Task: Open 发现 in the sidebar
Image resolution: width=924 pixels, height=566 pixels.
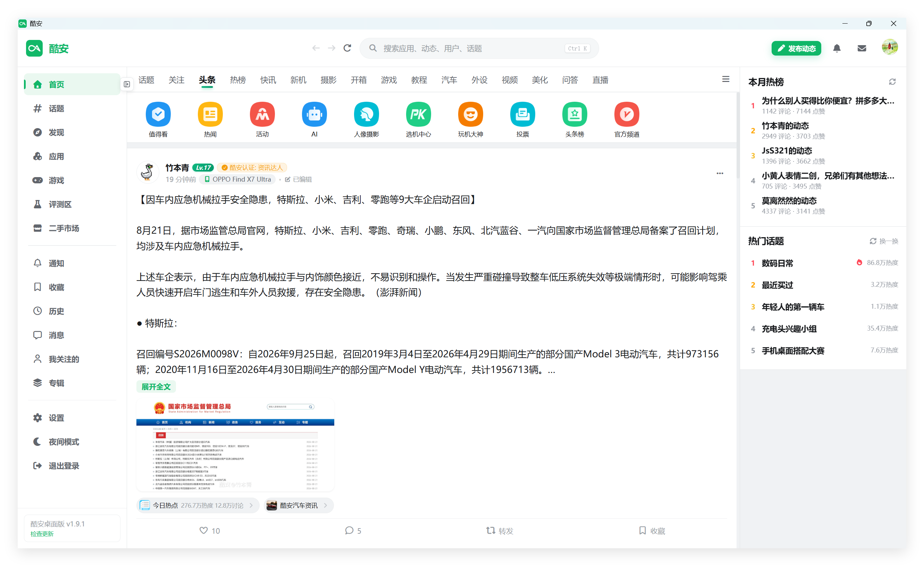Action: point(72,132)
